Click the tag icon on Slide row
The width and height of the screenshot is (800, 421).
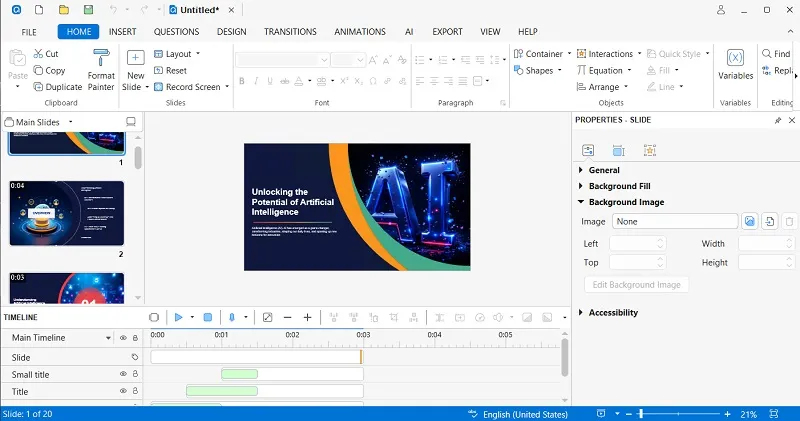(x=135, y=357)
